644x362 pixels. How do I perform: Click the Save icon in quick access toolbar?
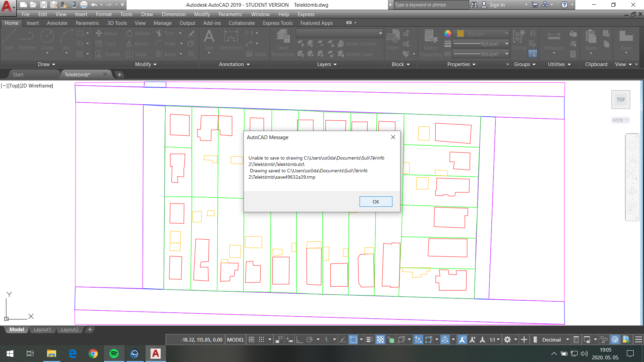pos(44,5)
